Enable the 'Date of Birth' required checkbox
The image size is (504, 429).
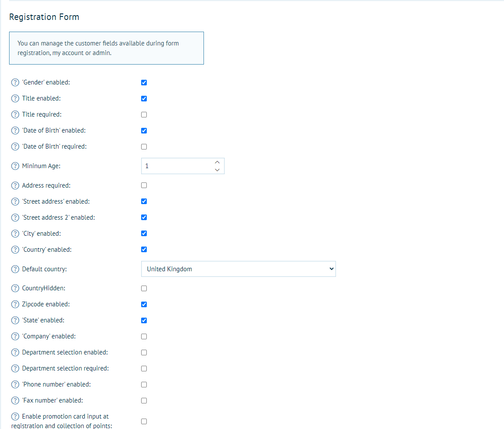tap(144, 146)
